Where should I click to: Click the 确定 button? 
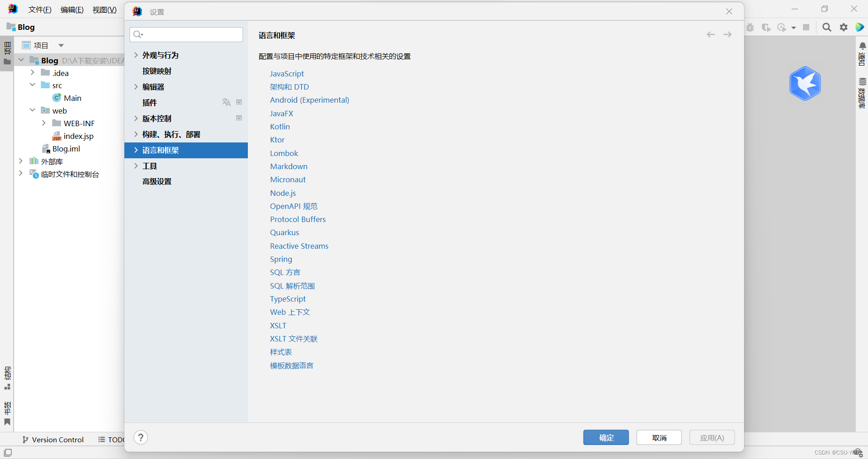[606, 437]
